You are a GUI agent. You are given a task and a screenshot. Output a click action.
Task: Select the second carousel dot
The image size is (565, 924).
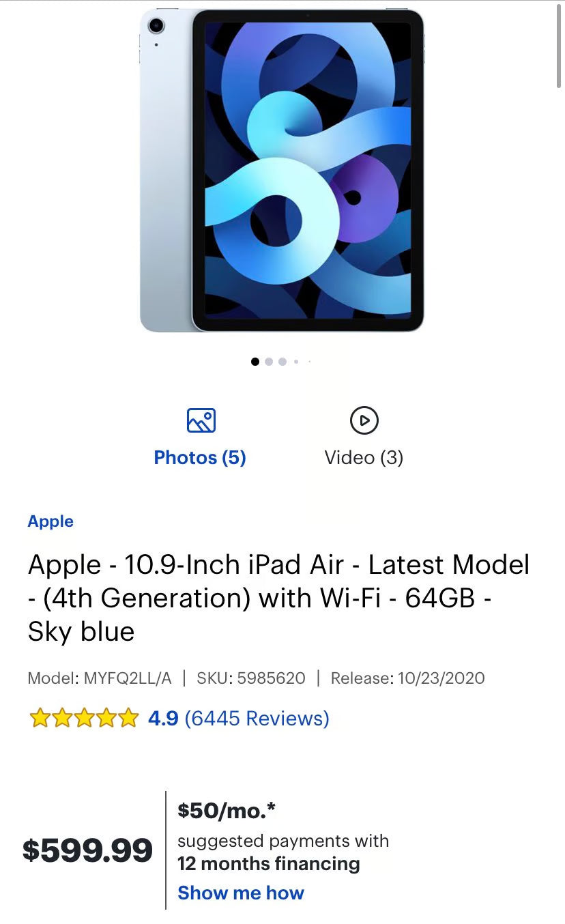[268, 362]
